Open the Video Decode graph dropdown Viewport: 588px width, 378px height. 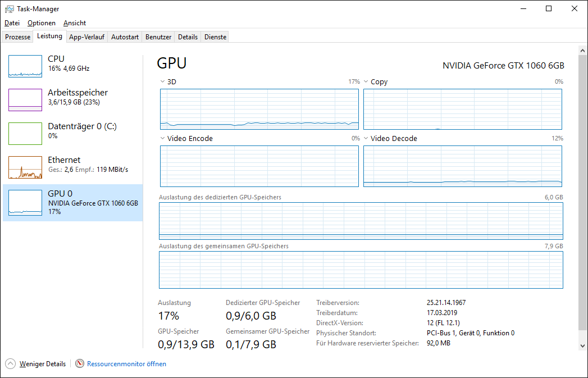(x=366, y=139)
